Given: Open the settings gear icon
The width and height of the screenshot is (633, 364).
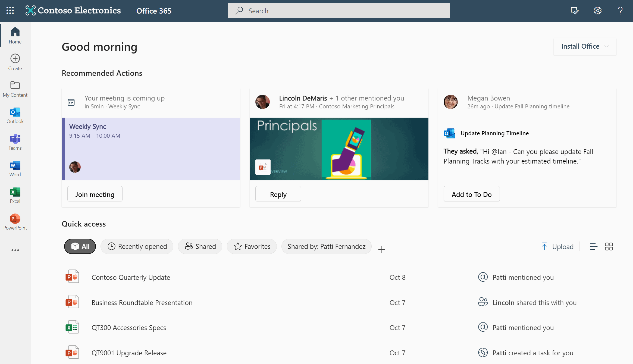Looking at the screenshot, I should point(597,11).
